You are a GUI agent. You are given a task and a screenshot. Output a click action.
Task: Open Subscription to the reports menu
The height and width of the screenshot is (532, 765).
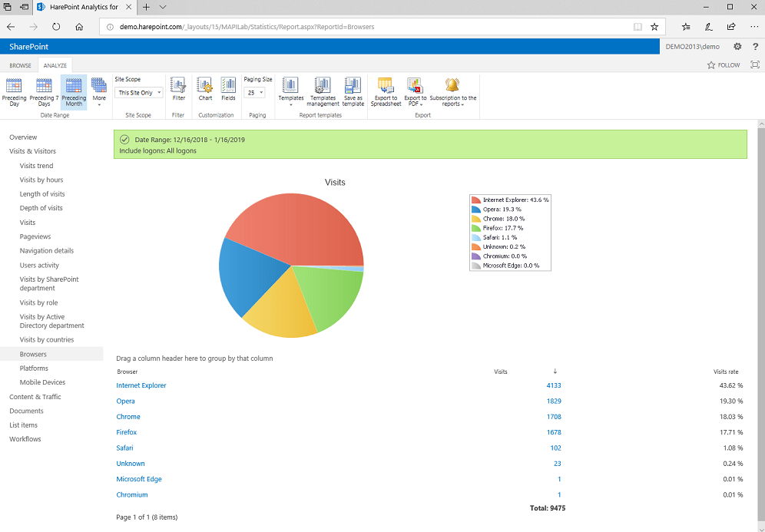[452, 92]
